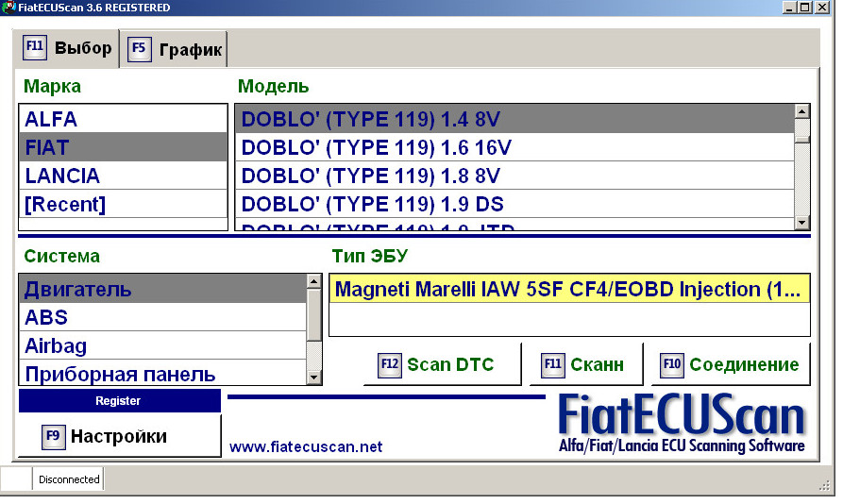Screen dimensions: 843x504
Task: Click the F11 key icon on Сканн
Action: click(552, 365)
